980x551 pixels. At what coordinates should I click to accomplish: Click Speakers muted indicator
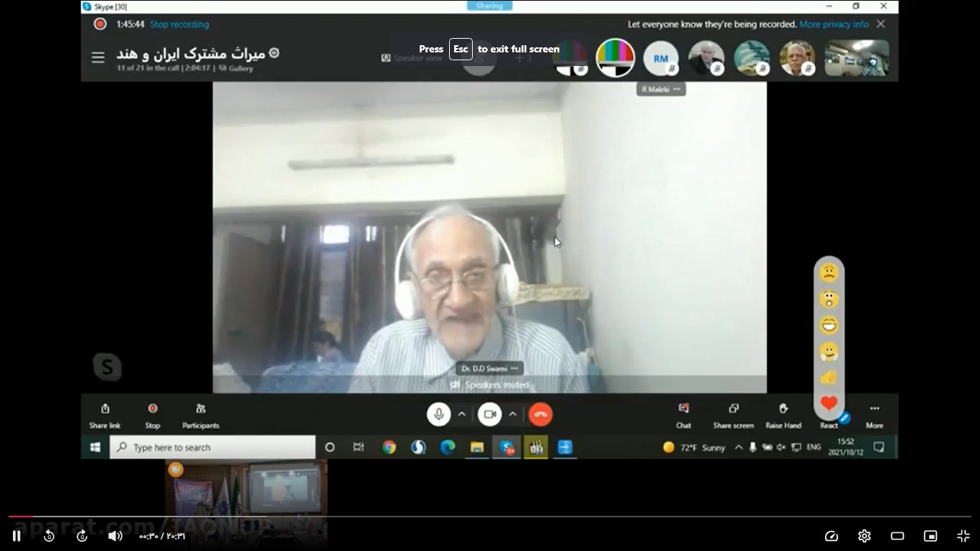490,385
